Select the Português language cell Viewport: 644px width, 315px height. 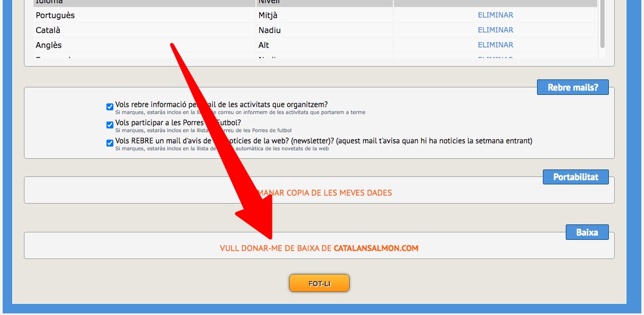pyautogui.click(x=55, y=15)
